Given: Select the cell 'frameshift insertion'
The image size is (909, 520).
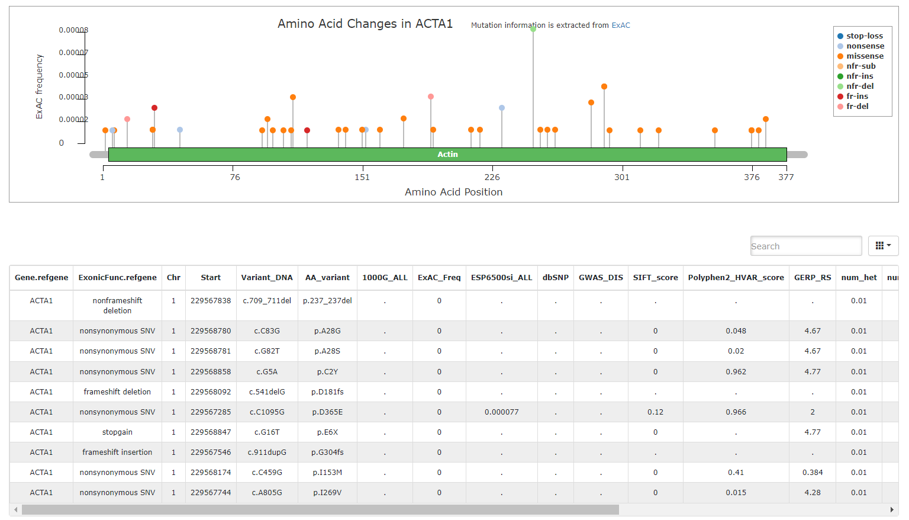Looking at the screenshot, I should (117, 452).
